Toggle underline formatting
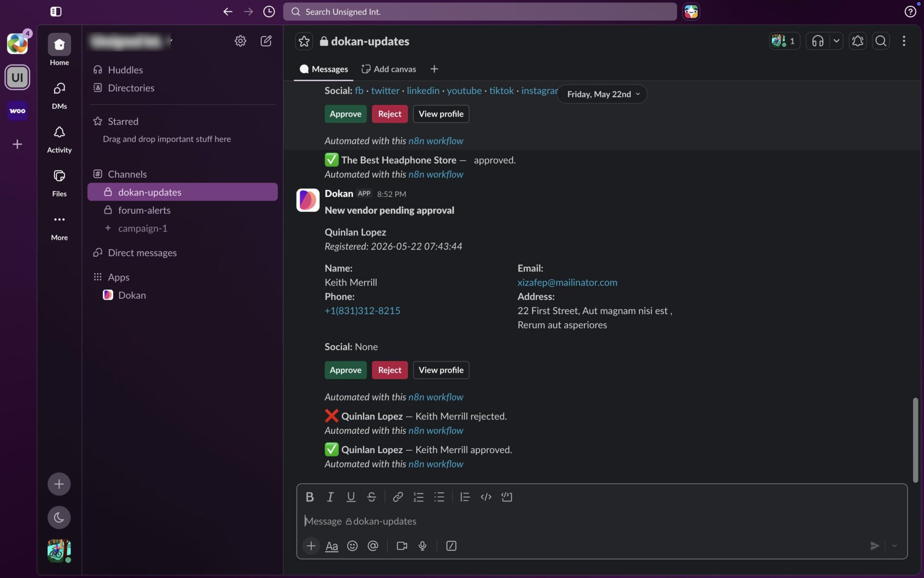The height and width of the screenshot is (578, 924). (351, 497)
